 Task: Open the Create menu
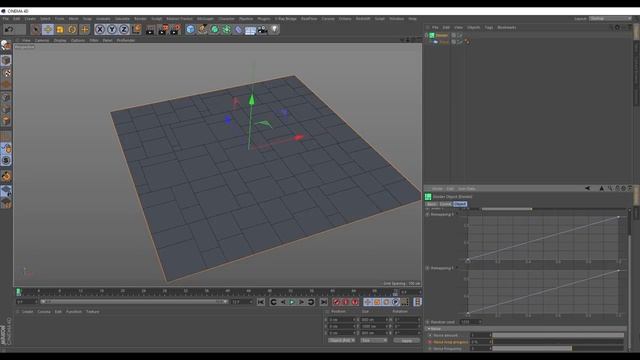point(30,19)
